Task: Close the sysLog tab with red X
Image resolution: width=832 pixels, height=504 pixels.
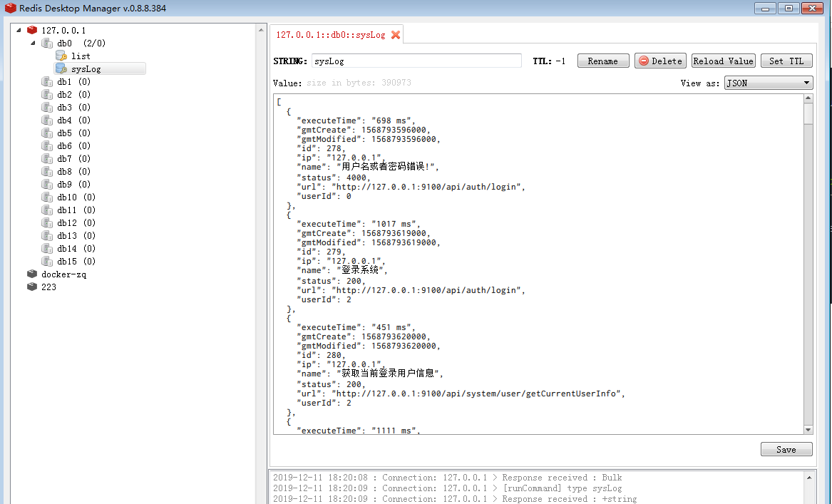Action: [x=395, y=34]
